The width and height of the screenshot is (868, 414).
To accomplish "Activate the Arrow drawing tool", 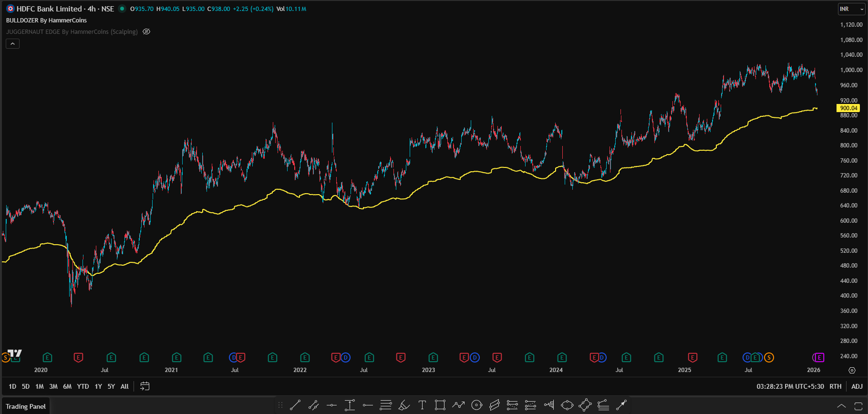I will [621, 405].
